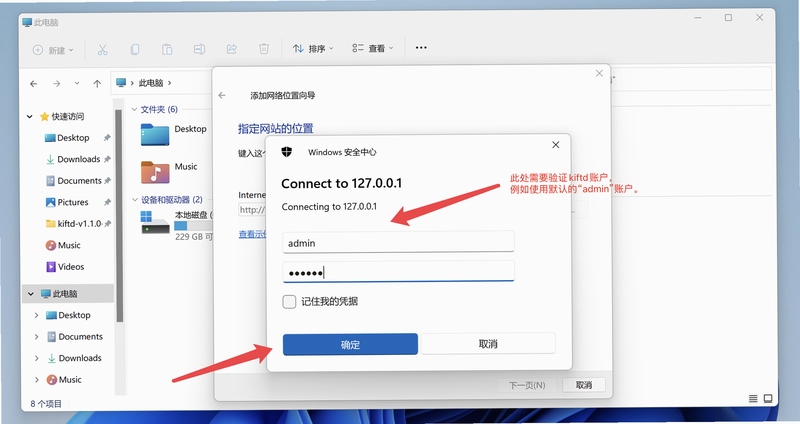Click 此电脑 in the address bar
Image resolution: width=800 pixels, height=424 pixels.
(x=151, y=83)
